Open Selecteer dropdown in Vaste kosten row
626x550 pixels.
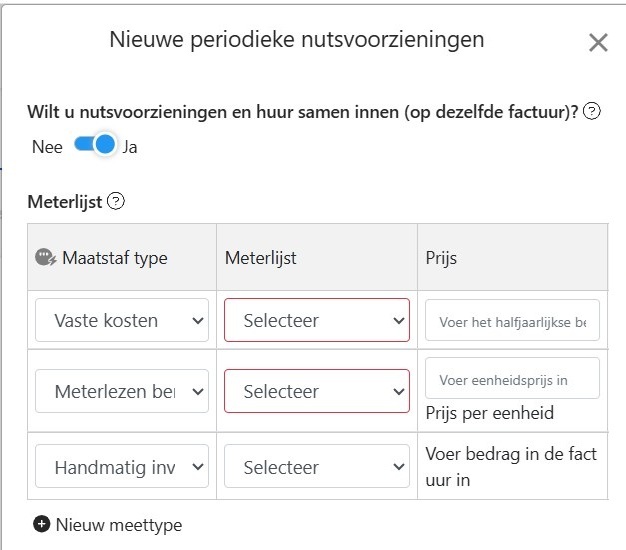(x=316, y=321)
